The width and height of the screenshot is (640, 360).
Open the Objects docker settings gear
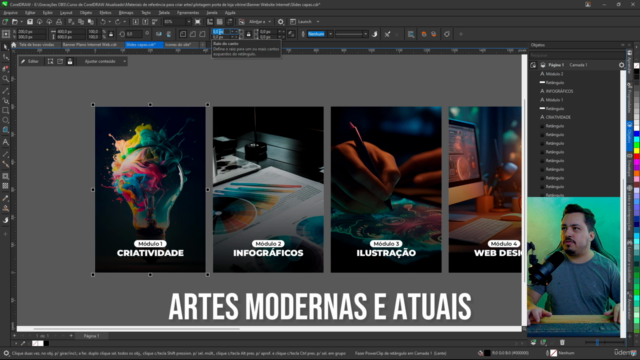(x=621, y=65)
